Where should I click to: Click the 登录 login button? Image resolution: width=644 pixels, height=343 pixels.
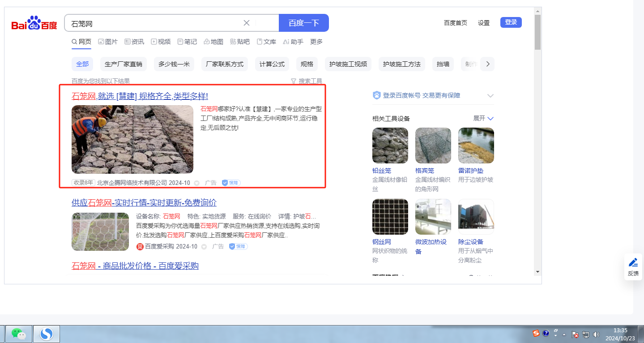[x=511, y=22]
